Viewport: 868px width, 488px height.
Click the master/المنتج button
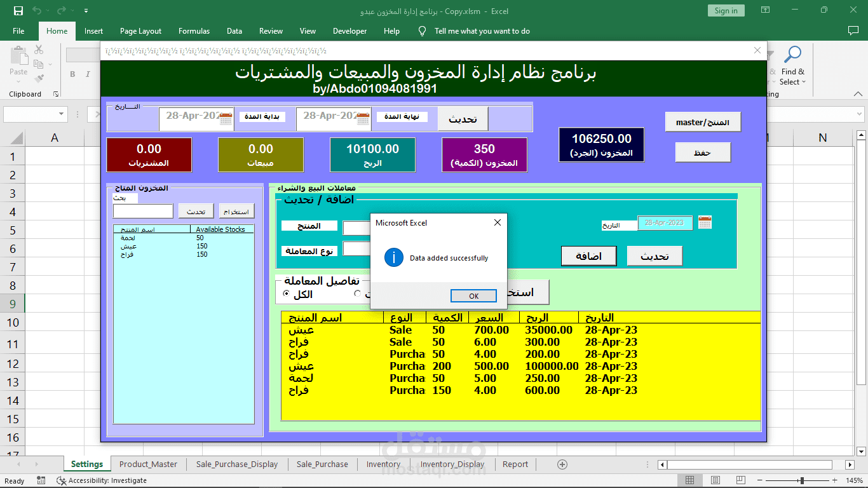coord(703,122)
